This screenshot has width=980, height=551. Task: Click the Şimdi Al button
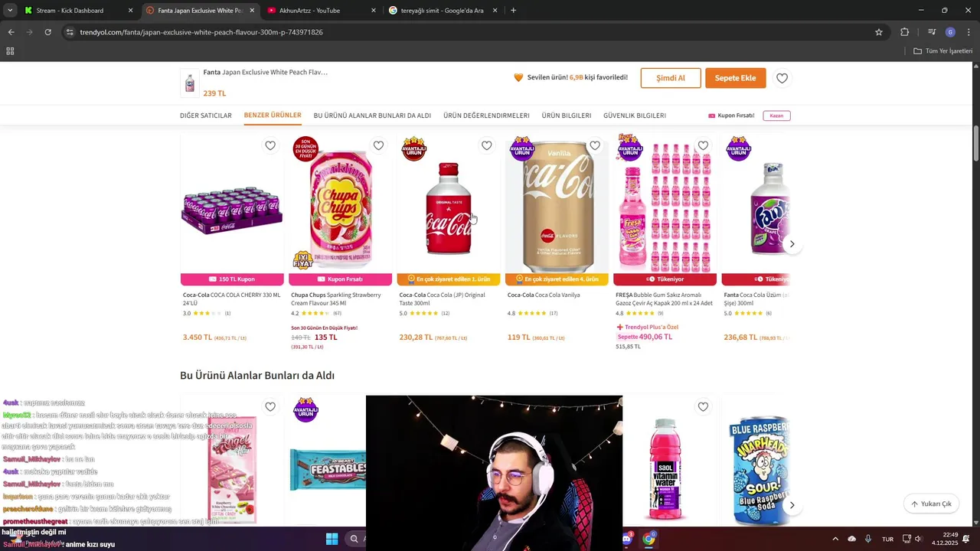[x=671, y=78]
